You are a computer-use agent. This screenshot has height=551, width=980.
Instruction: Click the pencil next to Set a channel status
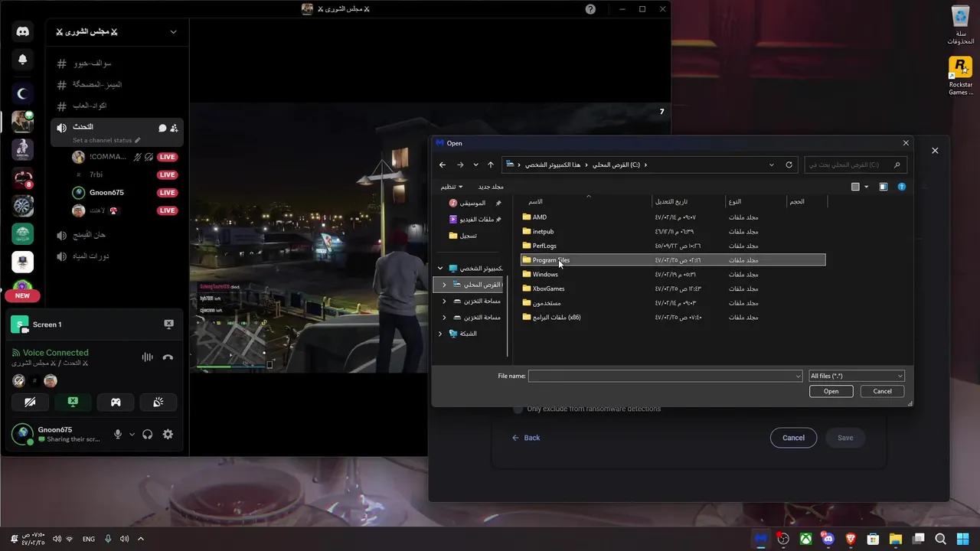(138, 140)
